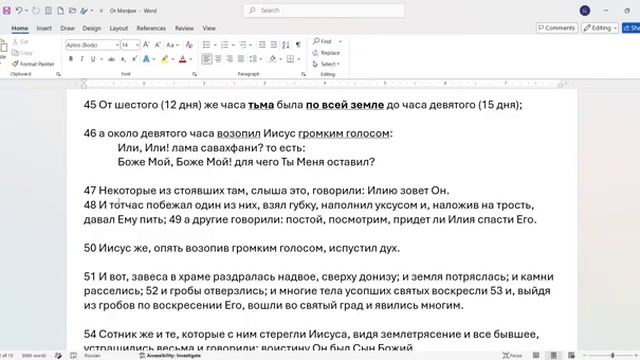Screen dimensions: 640x360
Task: Open line and paragraph spacing
Action: [253, 59]
